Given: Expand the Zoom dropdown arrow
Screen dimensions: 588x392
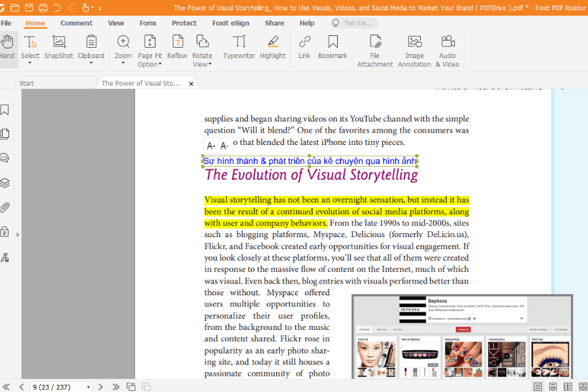Looking at the screenshot, I should coord(123,63).
